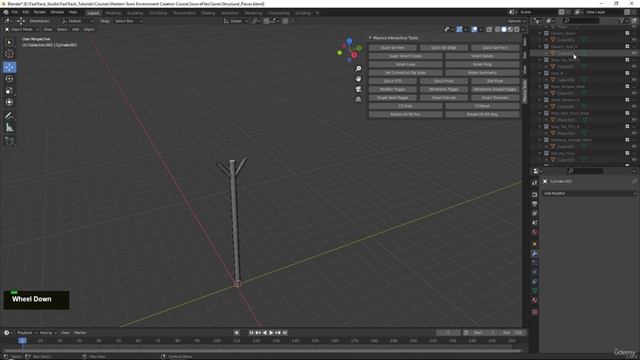
Task: Open the Modifiers wrench properties tab
Action: tap(534, 253)
